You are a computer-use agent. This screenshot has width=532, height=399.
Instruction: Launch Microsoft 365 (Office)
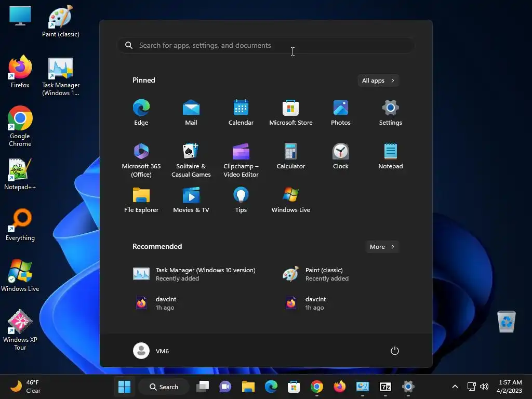[x=141, y=160]
